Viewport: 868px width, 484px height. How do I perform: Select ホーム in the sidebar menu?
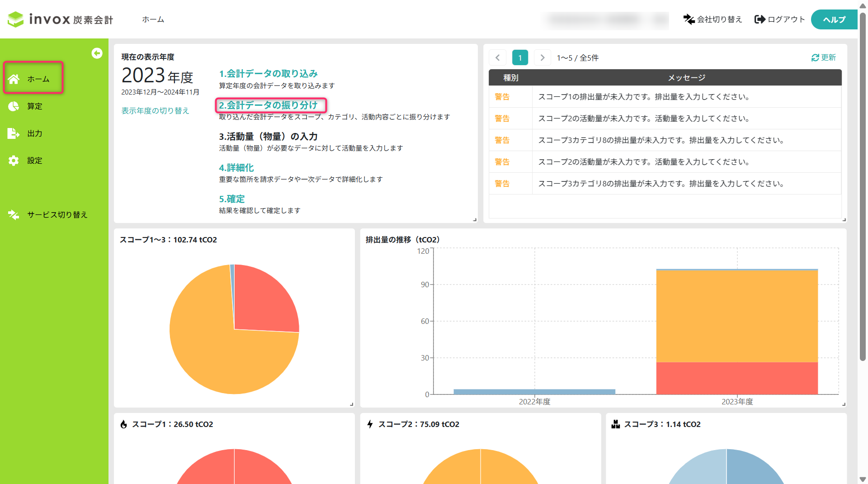pos(33,78)
